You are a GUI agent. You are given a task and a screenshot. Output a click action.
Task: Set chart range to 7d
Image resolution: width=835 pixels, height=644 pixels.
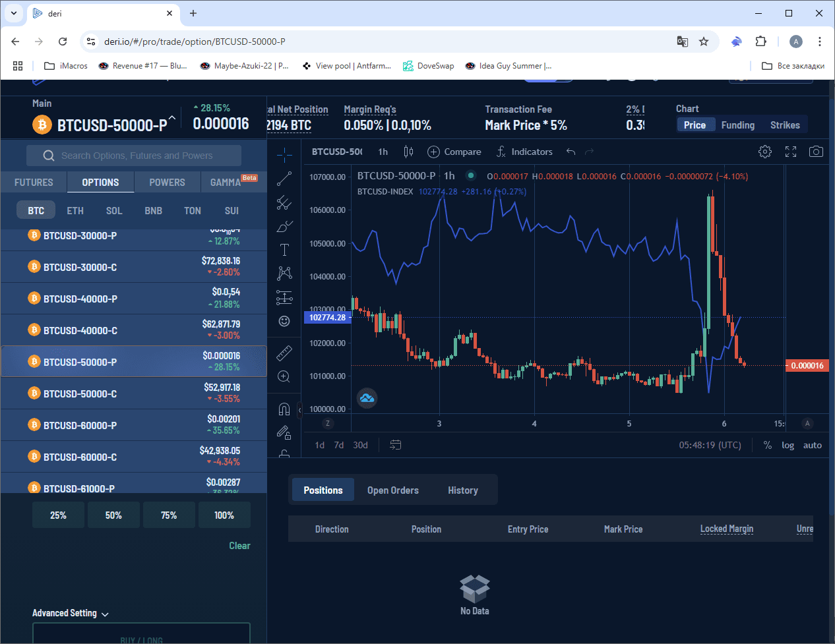coord(339,445)
